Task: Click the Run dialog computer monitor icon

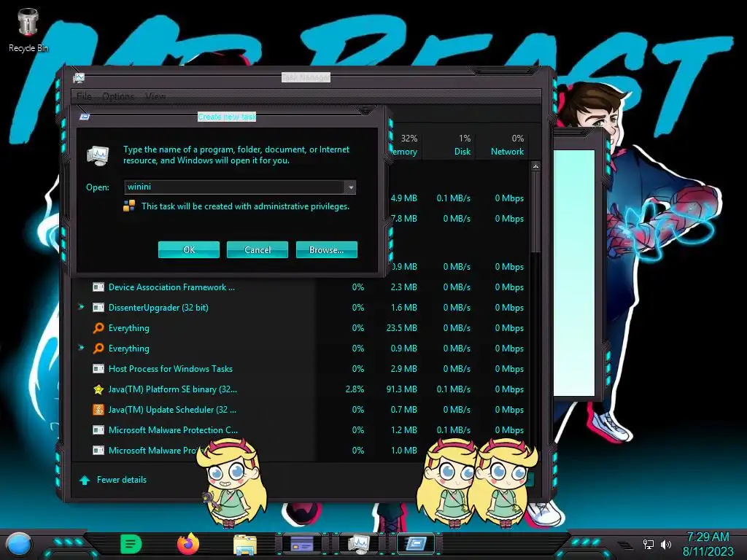Action: pos(98,155)
